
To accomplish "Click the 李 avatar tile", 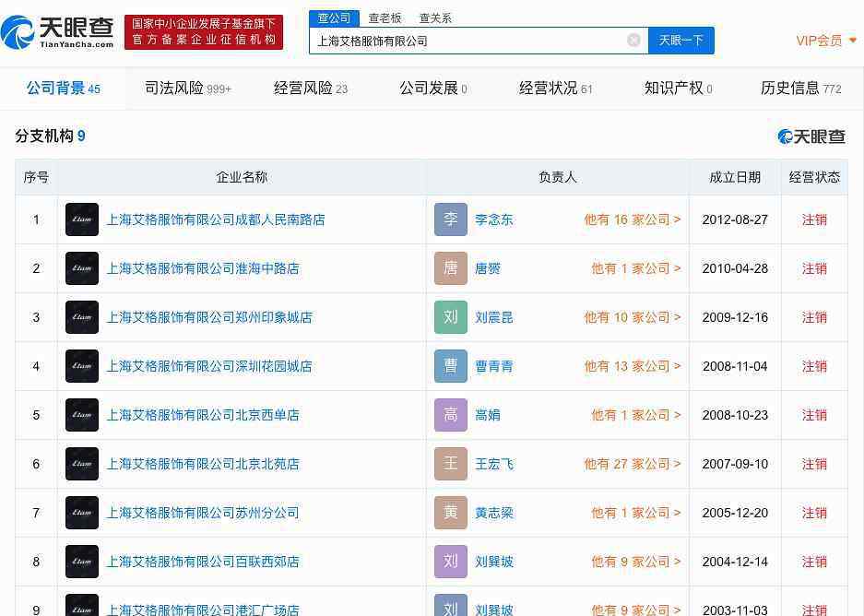I will [451, 219].
